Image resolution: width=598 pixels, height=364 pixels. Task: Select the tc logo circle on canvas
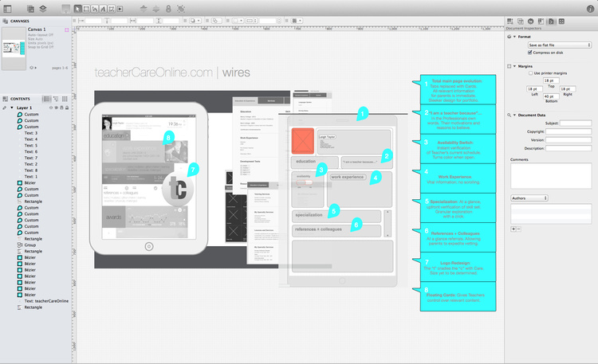(x=178, y=188)
